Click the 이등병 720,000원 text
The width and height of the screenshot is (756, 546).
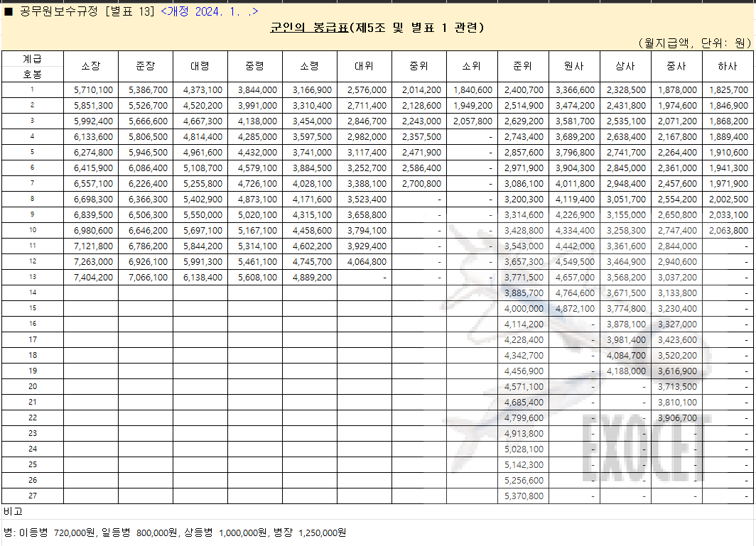(58, 533)
